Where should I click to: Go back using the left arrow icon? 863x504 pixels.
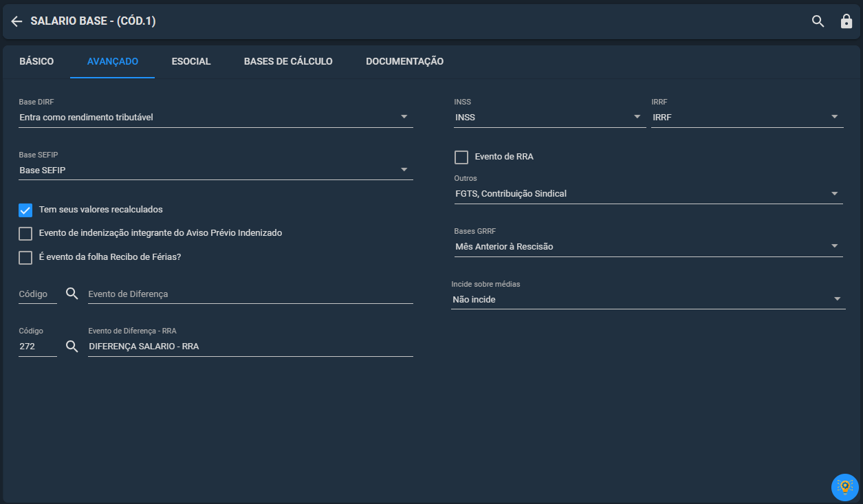(17, 21)
